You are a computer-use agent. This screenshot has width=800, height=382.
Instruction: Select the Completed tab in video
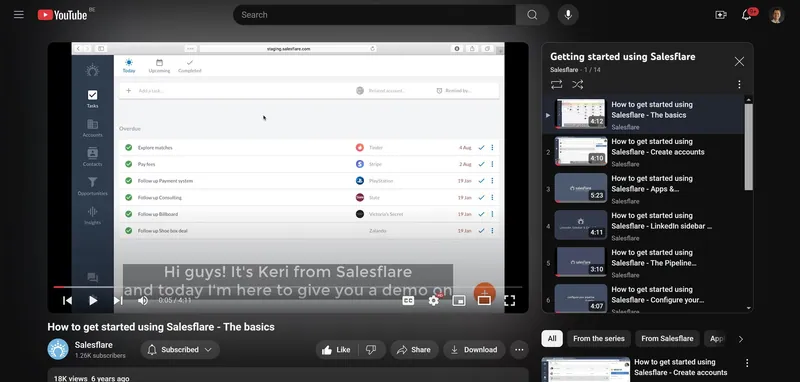click(x=190, y=66)
